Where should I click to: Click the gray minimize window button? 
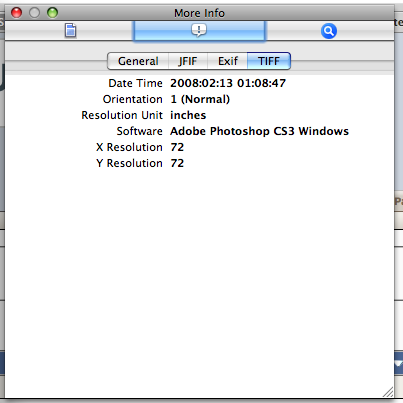(34, 13)
